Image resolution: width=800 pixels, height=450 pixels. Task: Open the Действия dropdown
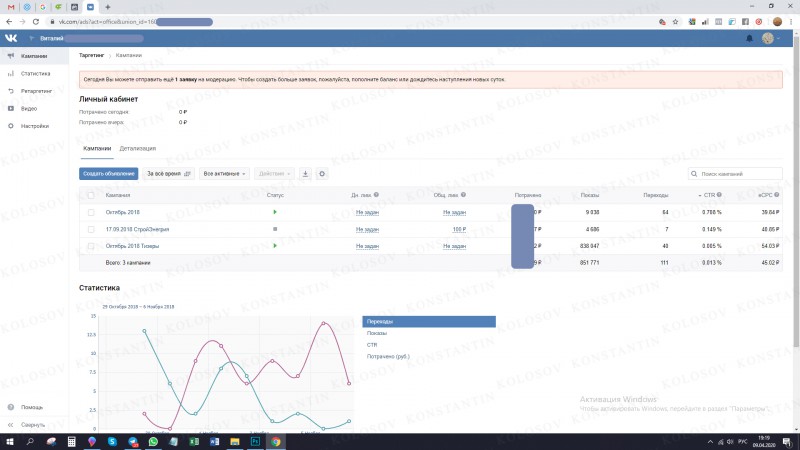tap(274, 174)
